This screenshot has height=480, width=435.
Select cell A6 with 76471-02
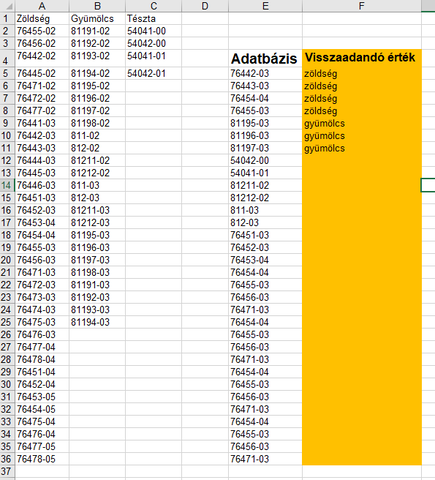(x=42, y=86)
